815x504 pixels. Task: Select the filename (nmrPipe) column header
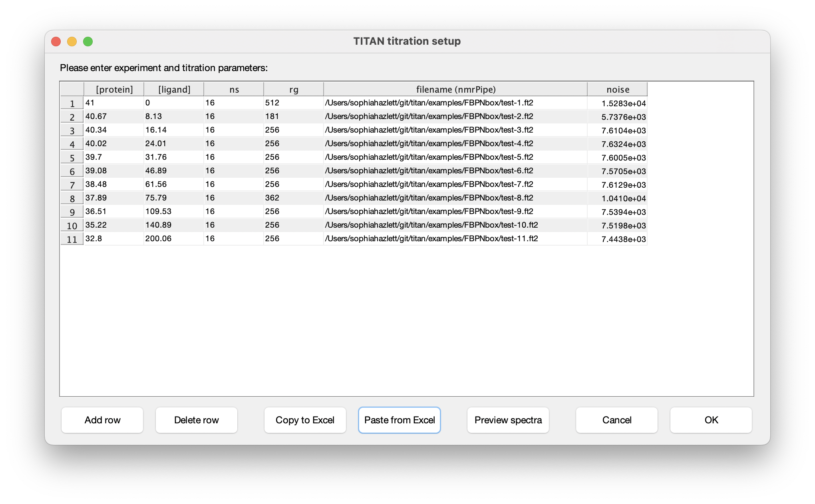click(x=455, y=89)
